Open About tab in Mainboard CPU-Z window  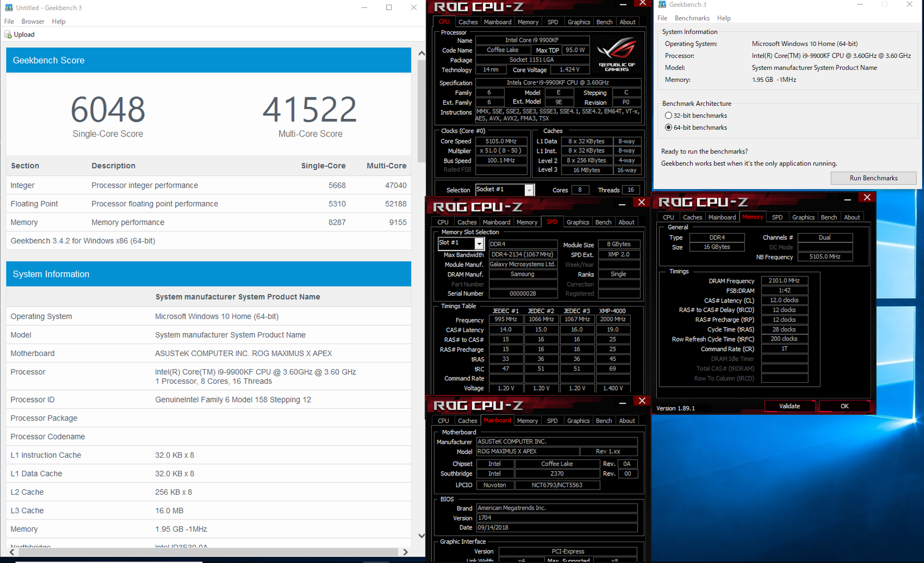[627, 421]
